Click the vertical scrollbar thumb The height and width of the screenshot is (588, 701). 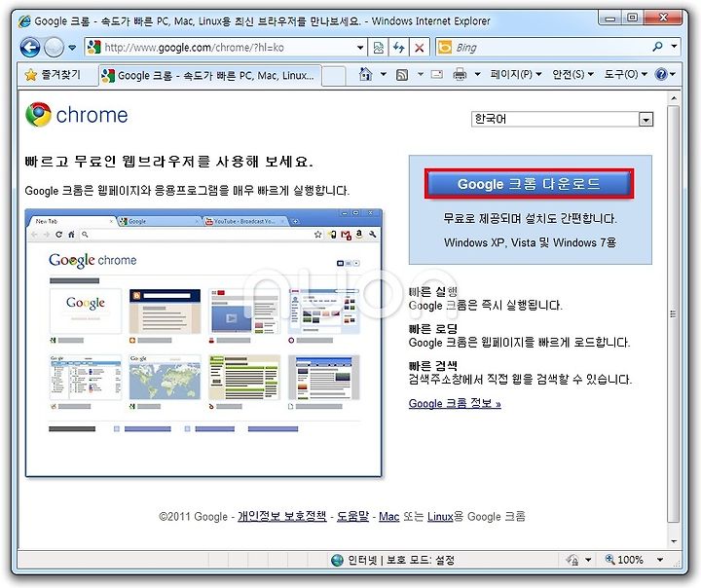click(674, 313)
